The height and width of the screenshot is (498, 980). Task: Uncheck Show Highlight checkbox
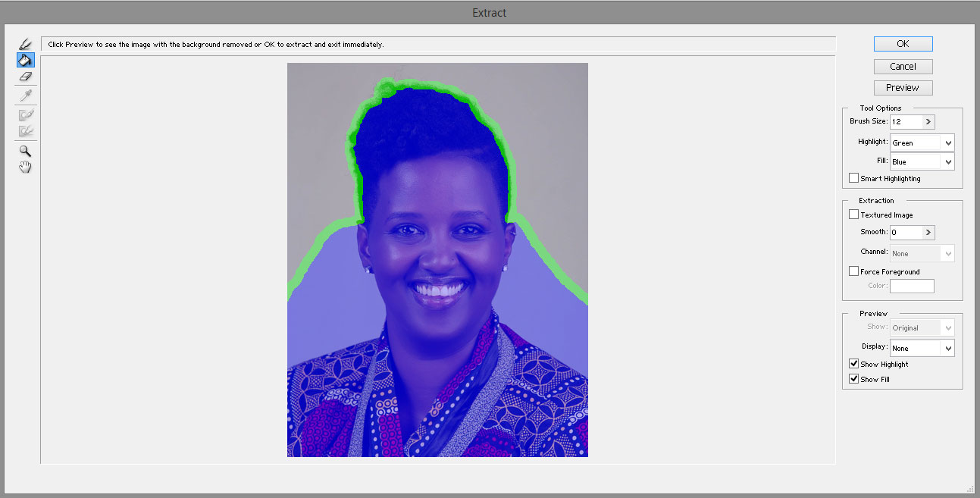854,364
